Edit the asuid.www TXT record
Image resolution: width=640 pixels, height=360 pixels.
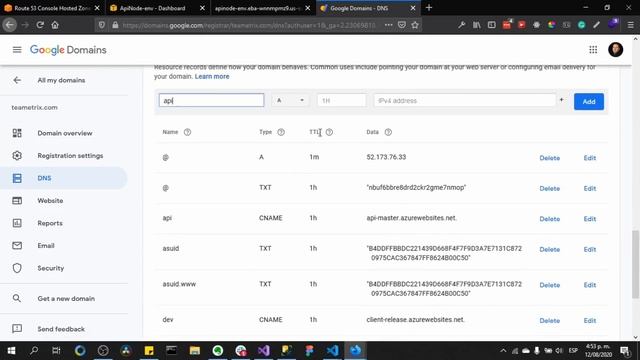click(590, 285)
